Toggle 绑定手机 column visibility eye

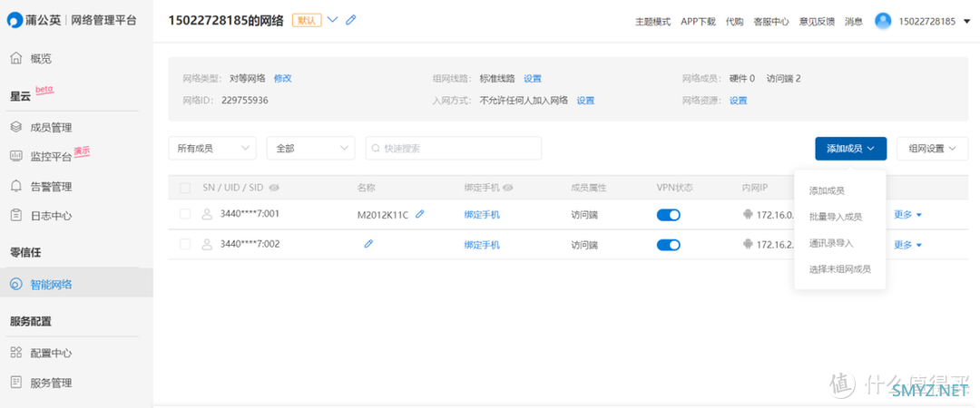[508, 188]
